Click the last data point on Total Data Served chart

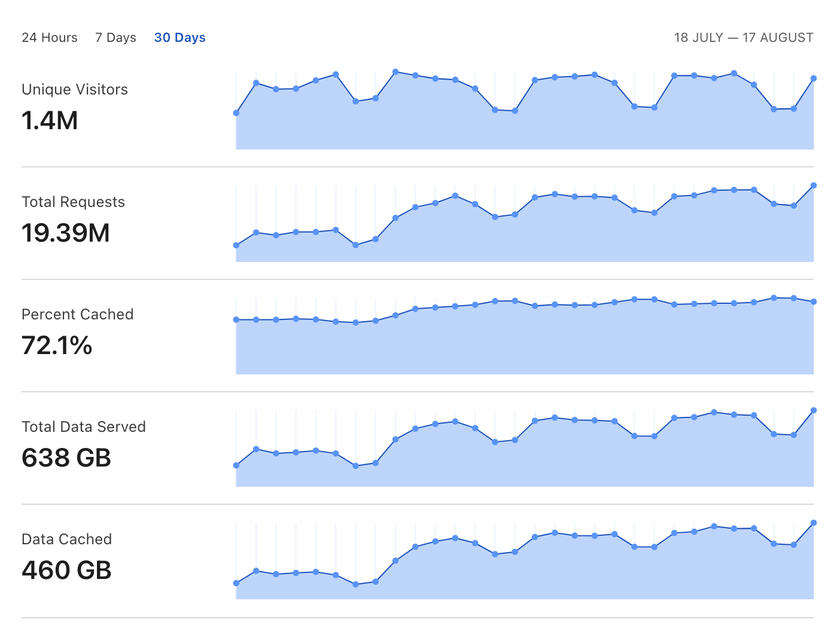814,410
